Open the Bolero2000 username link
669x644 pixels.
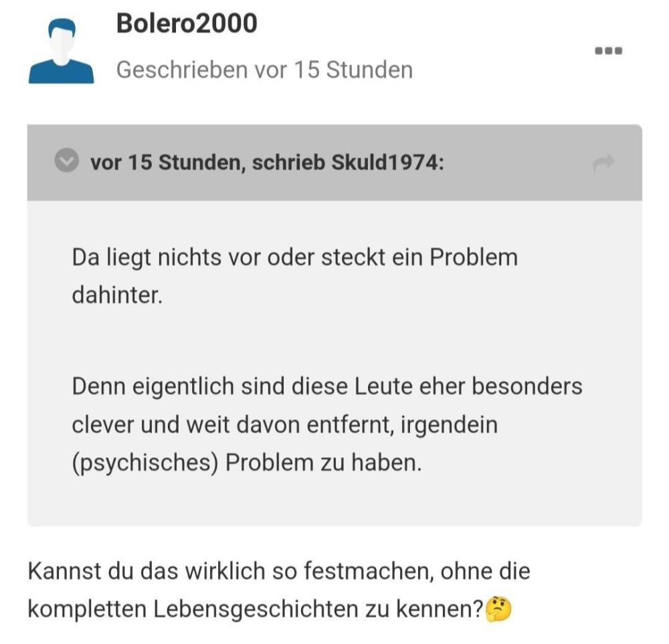187,24
